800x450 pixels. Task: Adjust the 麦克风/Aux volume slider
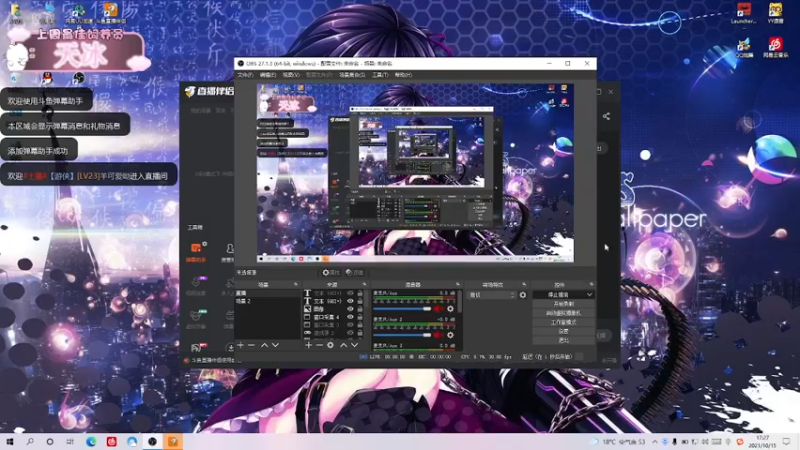(x=402, y=309)
